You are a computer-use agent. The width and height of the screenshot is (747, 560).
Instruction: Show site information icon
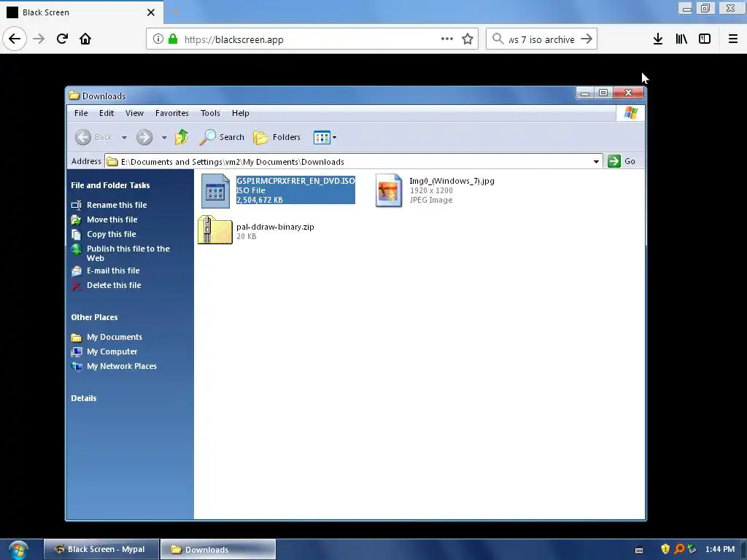point(158,39)
